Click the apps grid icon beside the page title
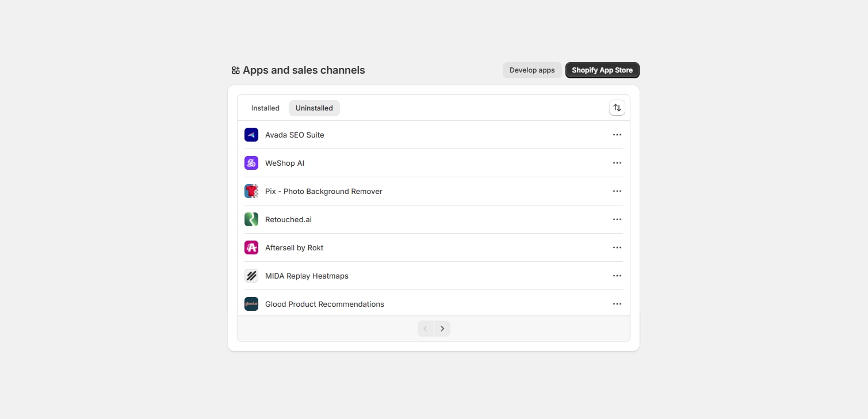This screenshot has height=419, width=868. tap(235, 70)
